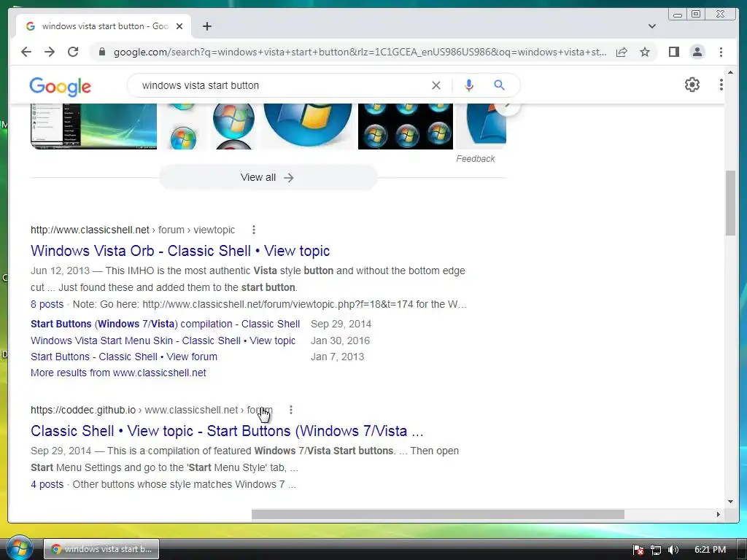Open 'Start Buttons (Windows 7/Vista) compilation' sublink
This screenshot has width=747, height=560.
[x=166, y=324]
